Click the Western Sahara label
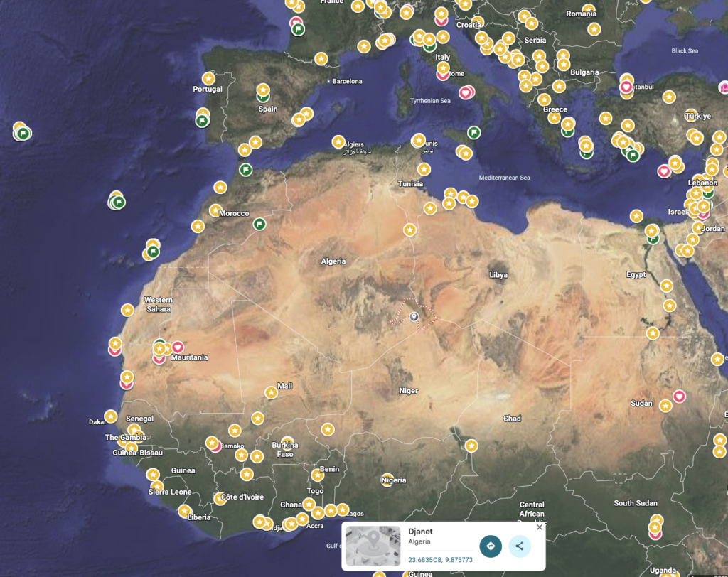728x577 pixels. pos(159,305)
